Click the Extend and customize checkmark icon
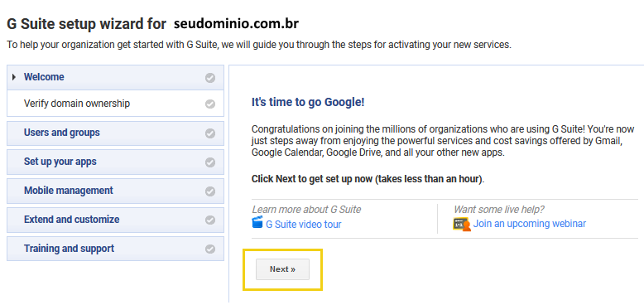The image size is (644, 305). 210,220
